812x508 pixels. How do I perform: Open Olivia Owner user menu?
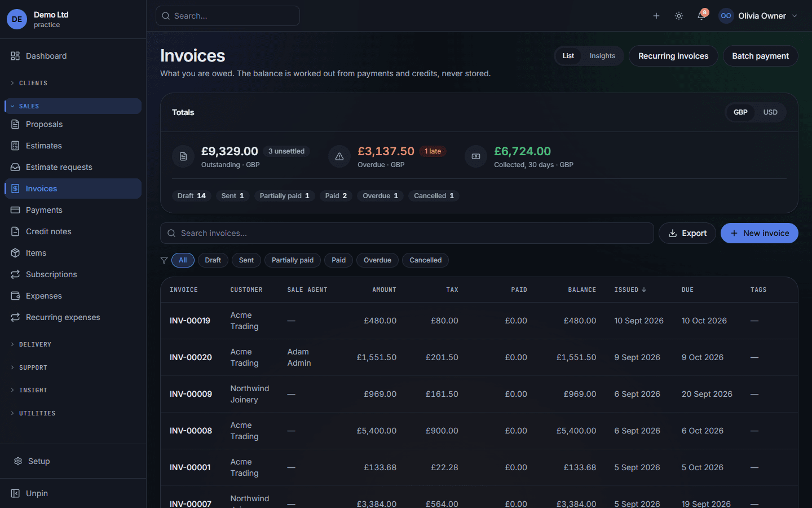pos(758,16)
